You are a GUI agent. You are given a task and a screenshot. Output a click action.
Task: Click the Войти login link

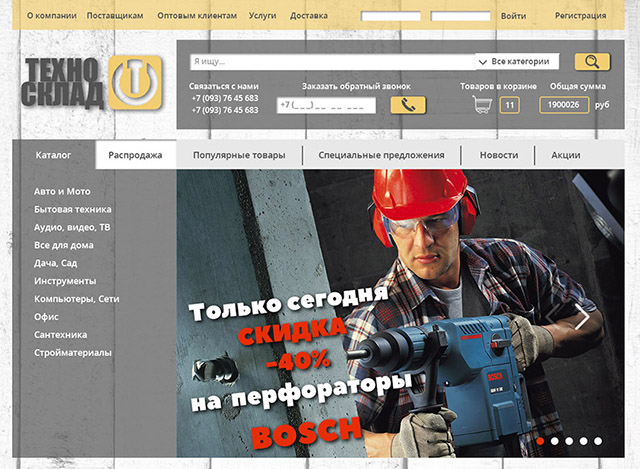(x=513, y=16)
